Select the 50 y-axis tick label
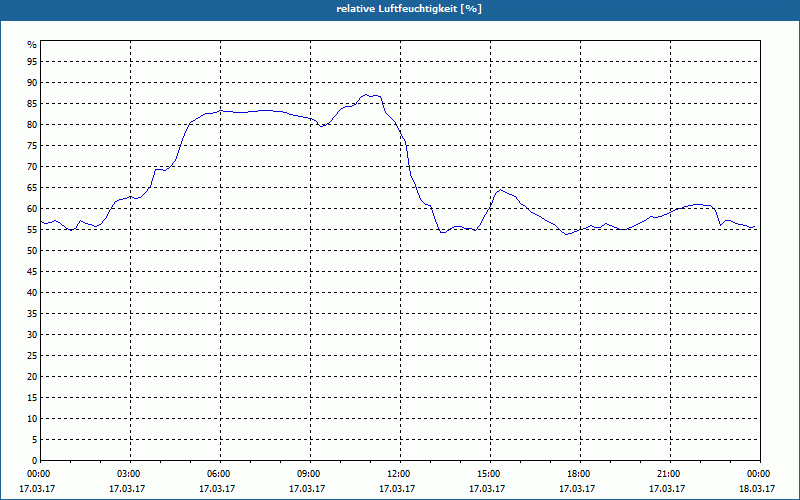The width and height of the screenshot is (800, 500). [32, 251]
